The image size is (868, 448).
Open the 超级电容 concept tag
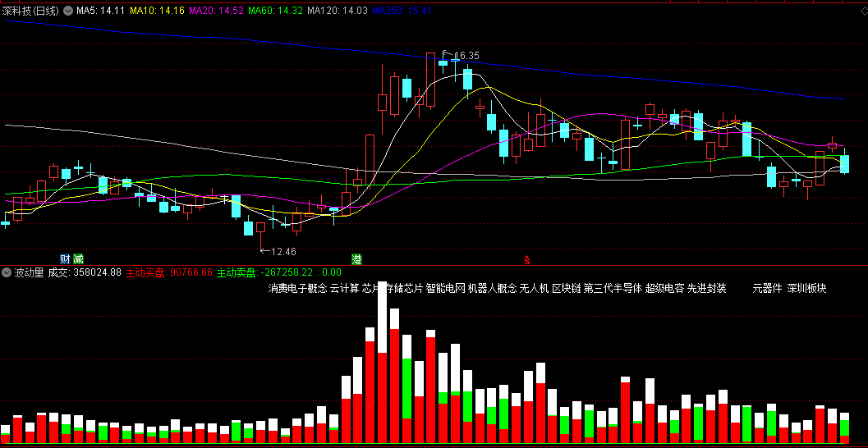coord(664,288)
